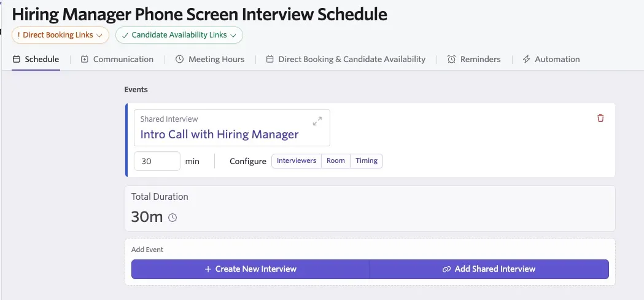Click the clock icon on Meeting Hours tab
This screenshot has height=300, width=644.
[179, 59]
